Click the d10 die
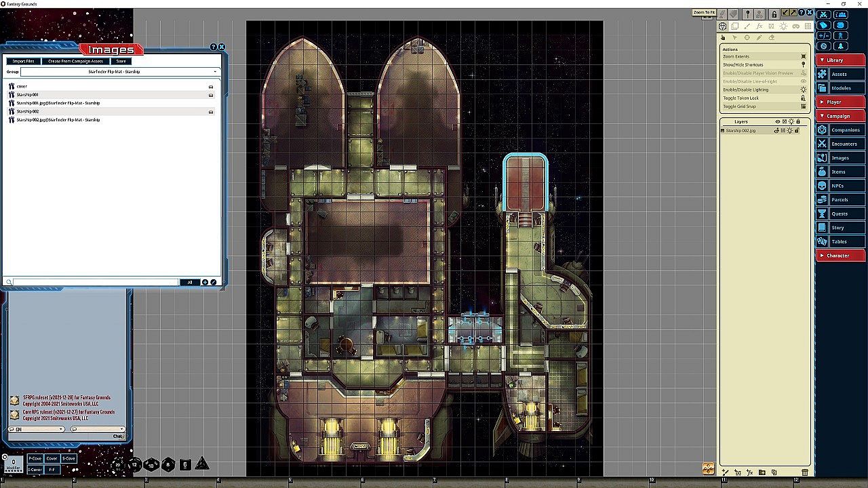 [151, 465]
